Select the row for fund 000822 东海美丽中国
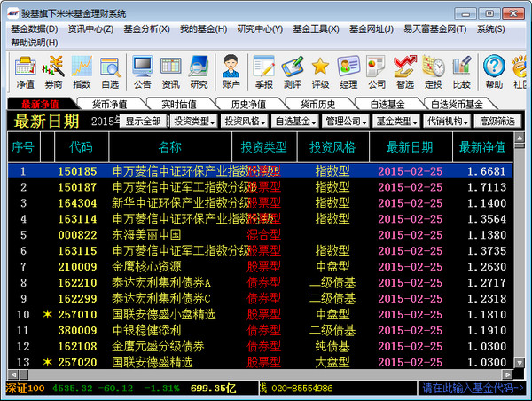Screen dimensions: 532x401 point(260,235)
